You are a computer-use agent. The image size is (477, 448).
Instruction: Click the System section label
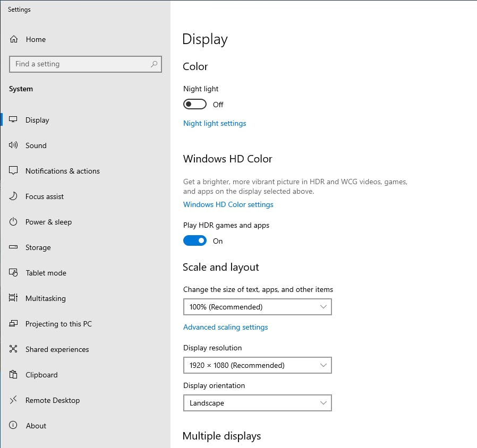coord(21,89)
